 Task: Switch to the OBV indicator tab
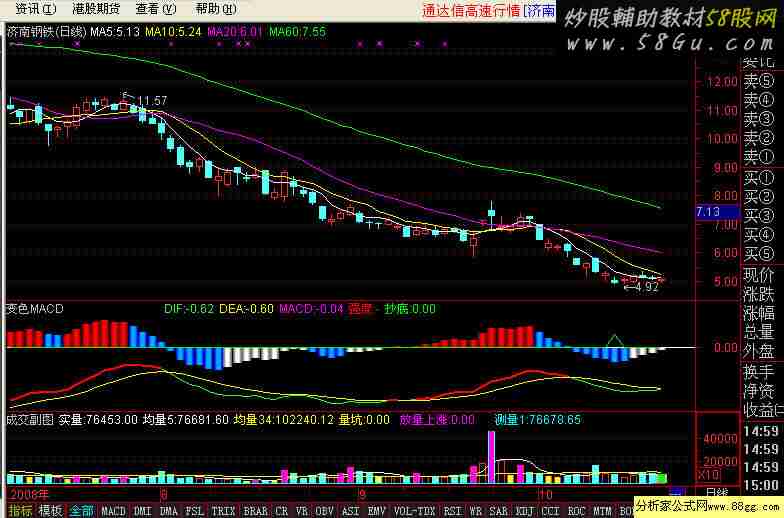pos(324,511)
